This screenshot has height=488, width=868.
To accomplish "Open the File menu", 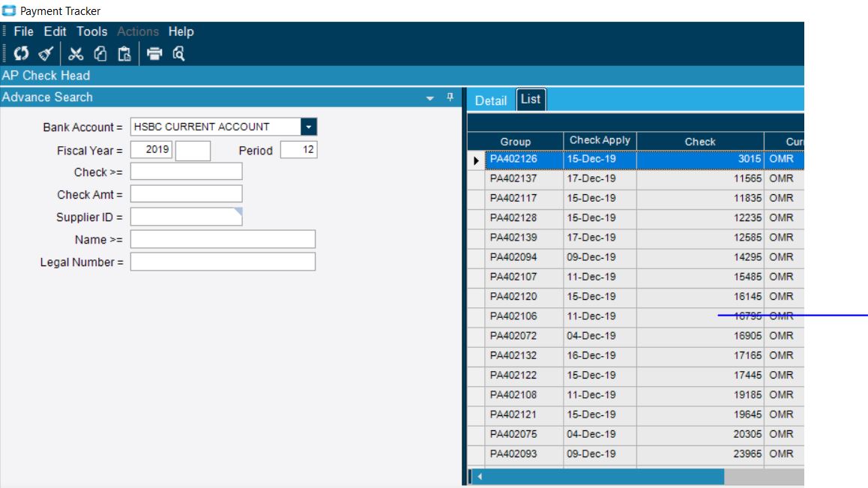I will [23, 31].
